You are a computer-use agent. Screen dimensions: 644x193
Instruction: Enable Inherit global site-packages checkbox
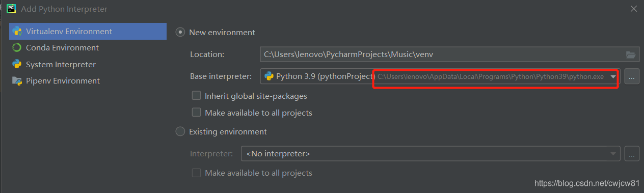pyautogui.click(x=196, y=95)
